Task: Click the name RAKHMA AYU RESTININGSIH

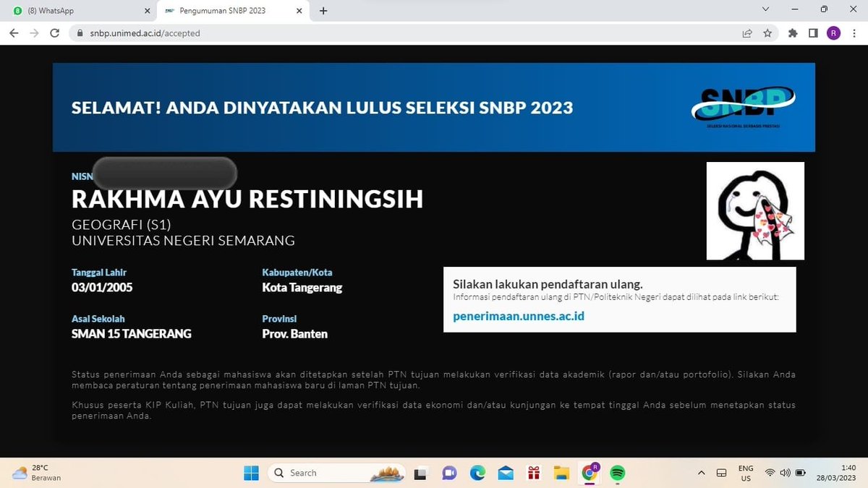Action: 247,200
